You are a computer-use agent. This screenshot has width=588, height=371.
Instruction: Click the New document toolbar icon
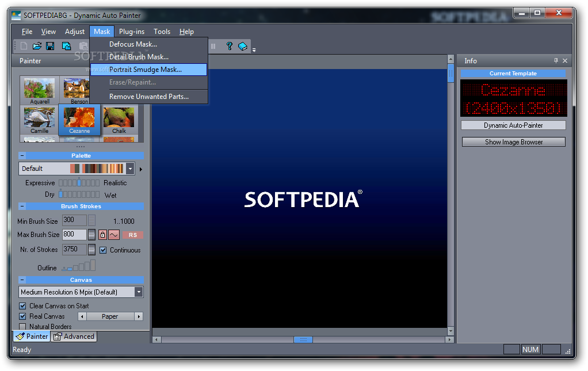pyautogui.click(x=24, y=46)
